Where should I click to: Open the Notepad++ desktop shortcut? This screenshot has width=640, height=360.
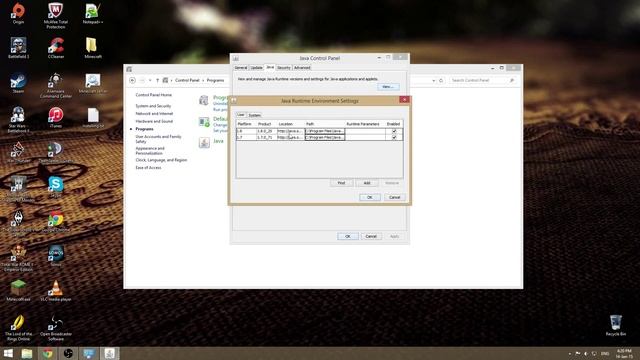[x=93, y=13]
